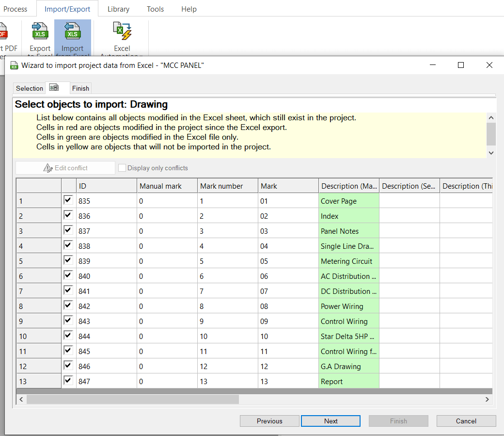Open the Library ribbon tab
The height and width of the screenshot is (436, 504).
click(x=118, y=9)
